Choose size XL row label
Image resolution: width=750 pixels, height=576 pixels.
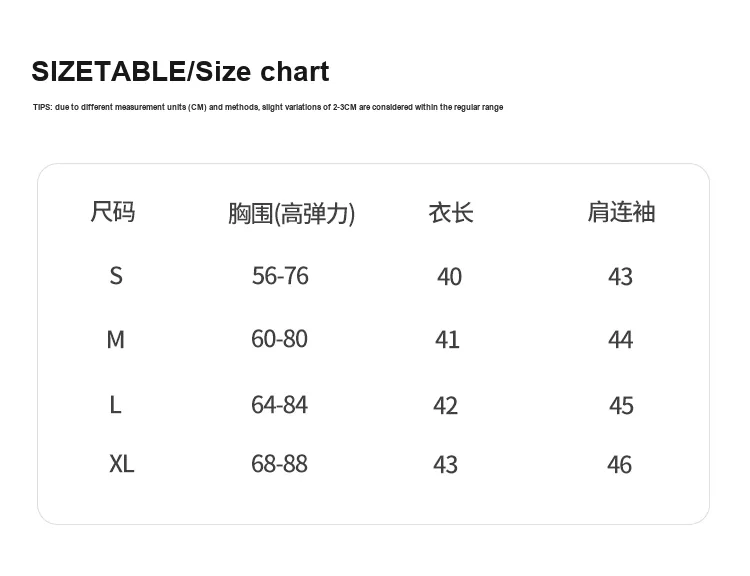pos(121,464)
